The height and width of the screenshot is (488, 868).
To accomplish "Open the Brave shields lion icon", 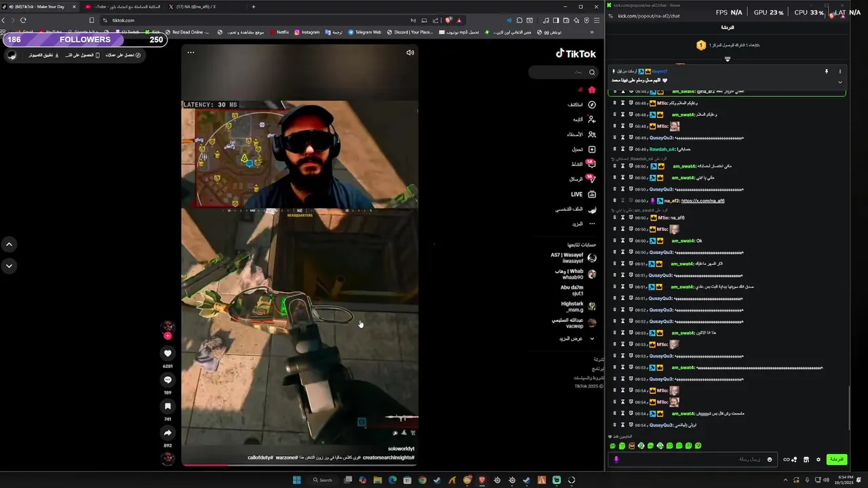I will click(448, 20).
